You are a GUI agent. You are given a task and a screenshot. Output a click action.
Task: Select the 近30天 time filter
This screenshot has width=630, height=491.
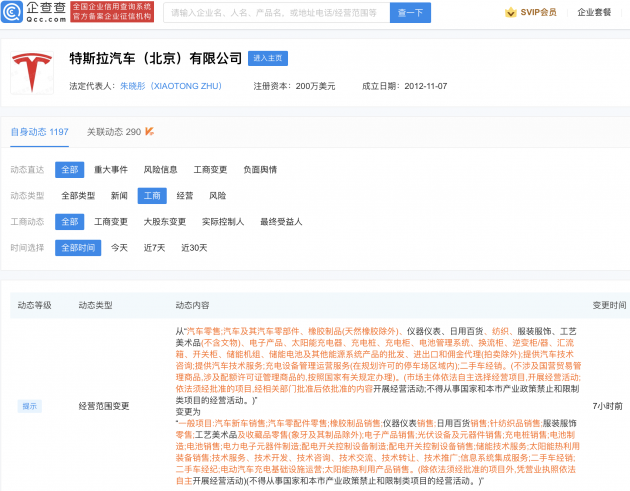click(194, 248)
